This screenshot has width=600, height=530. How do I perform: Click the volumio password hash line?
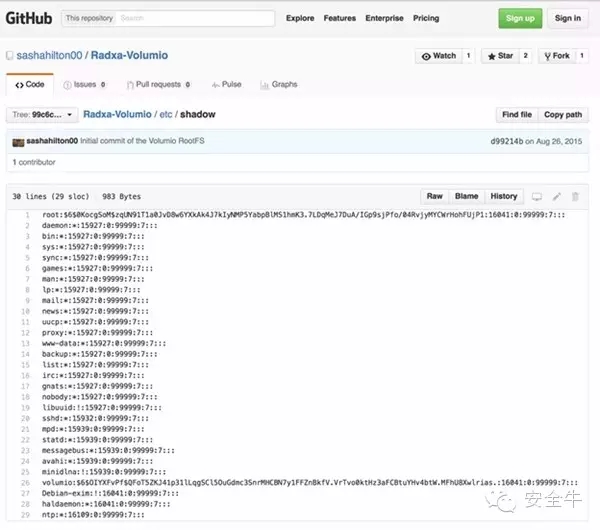coord(310,483)
